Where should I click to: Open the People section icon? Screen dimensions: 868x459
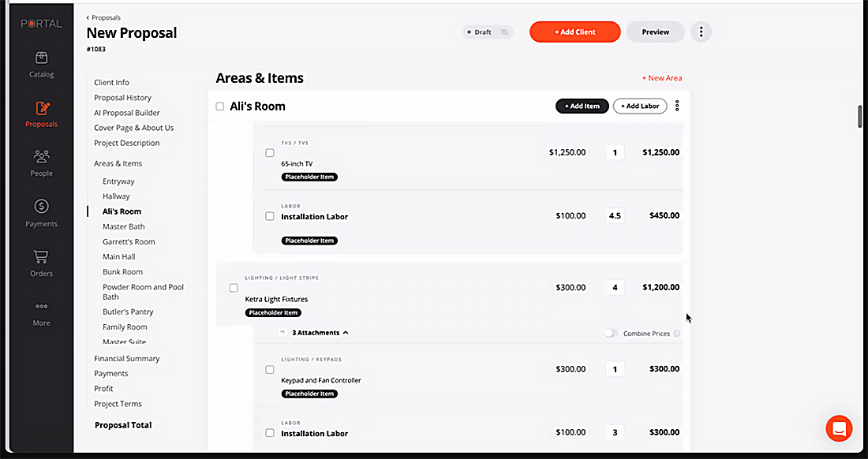[x=41, y=157]
